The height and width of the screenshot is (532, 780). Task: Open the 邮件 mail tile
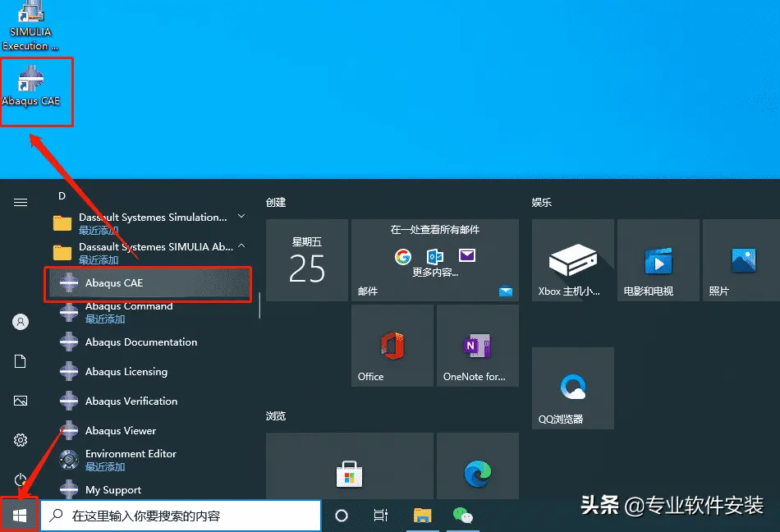(x=435, y=260)
